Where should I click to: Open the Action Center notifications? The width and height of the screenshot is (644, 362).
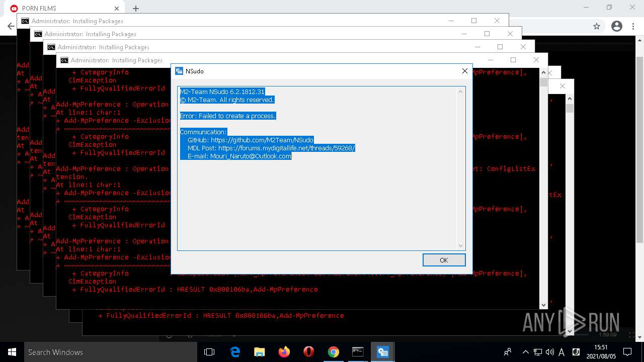click(627, 352)
